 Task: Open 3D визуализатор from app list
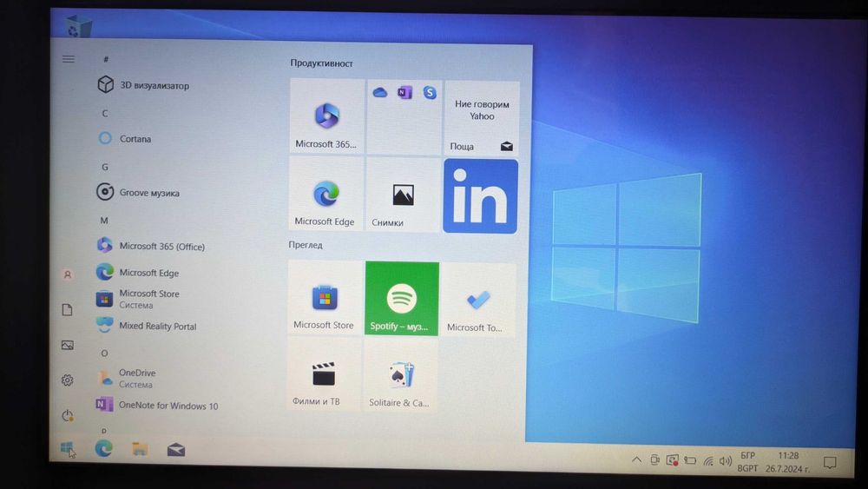coord(143,85)
